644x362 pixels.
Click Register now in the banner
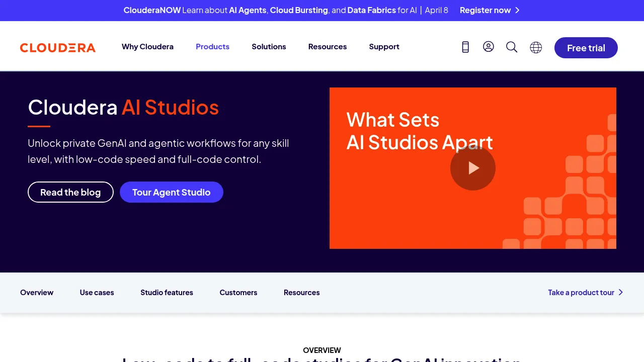(x=490, y=10)
